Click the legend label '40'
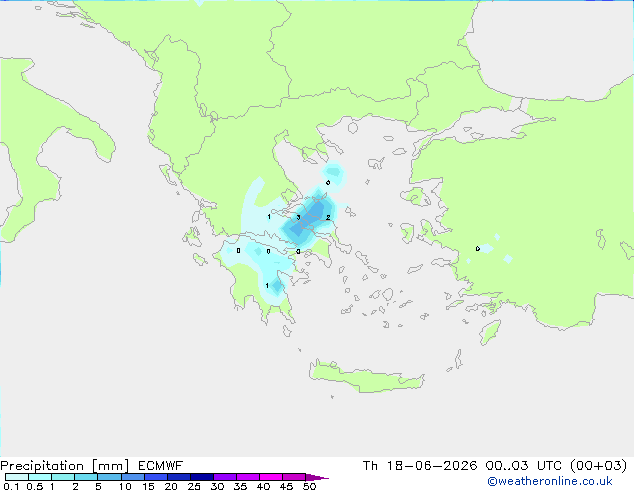This screenshot has height=490, width=634. (263, 486)
